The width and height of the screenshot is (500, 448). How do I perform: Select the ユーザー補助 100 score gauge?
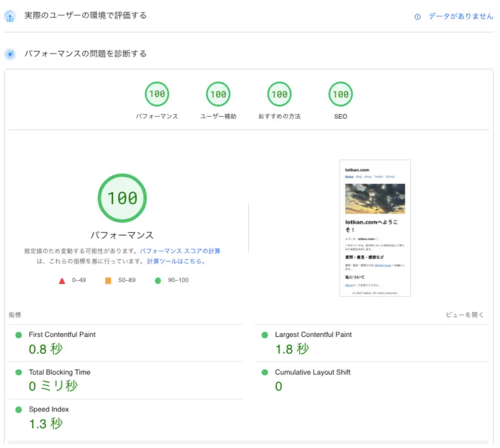point(218,94)
